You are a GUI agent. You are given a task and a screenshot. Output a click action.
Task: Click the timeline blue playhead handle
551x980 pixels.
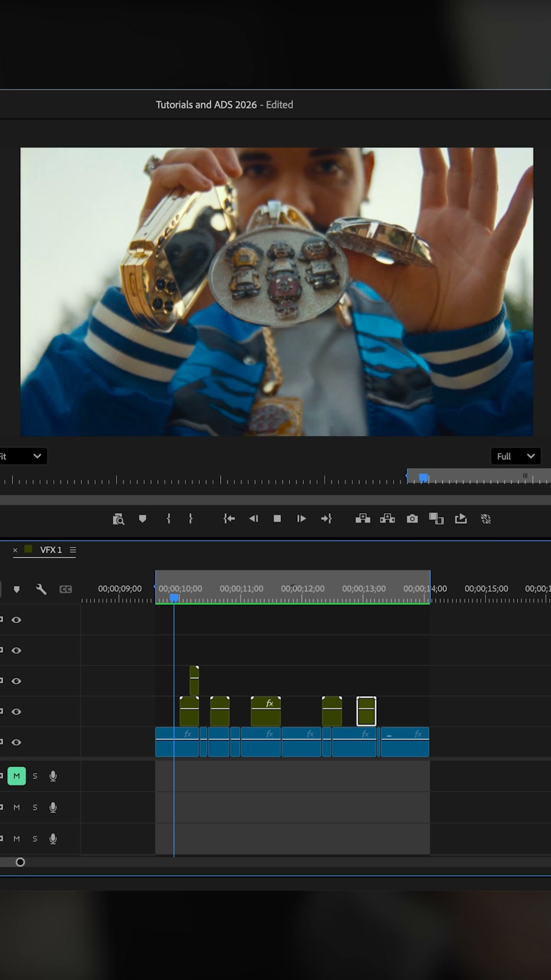click(x=174, y=598)
